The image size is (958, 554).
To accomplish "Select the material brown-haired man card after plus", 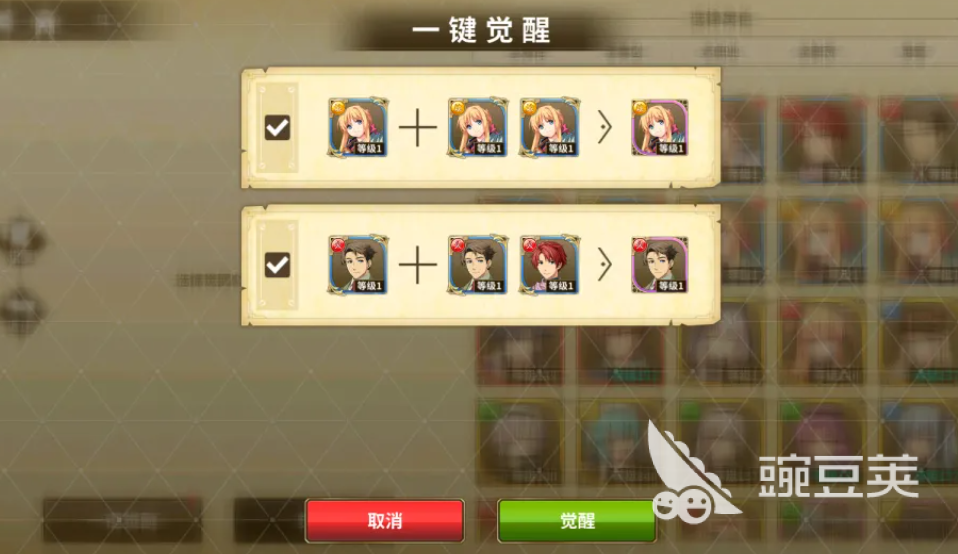I will pyautogui.click(x=478, y=264).
